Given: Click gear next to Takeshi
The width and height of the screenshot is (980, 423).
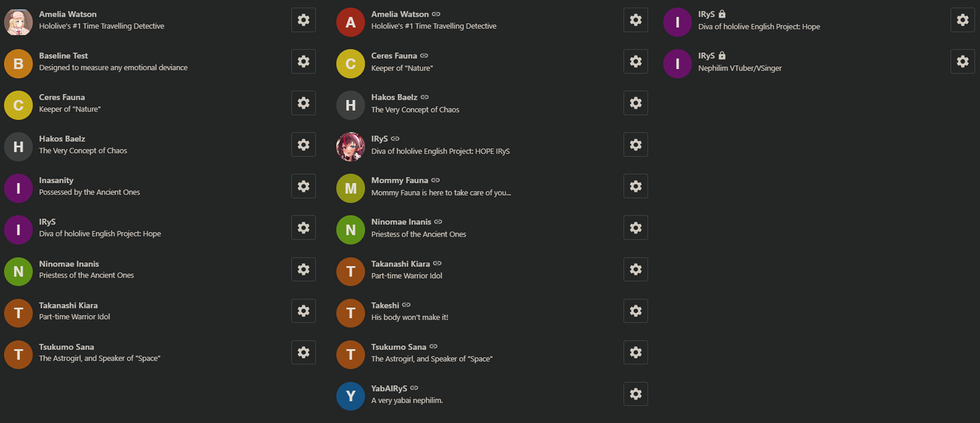Looking at the screenshot, I should tap(635, 311).
